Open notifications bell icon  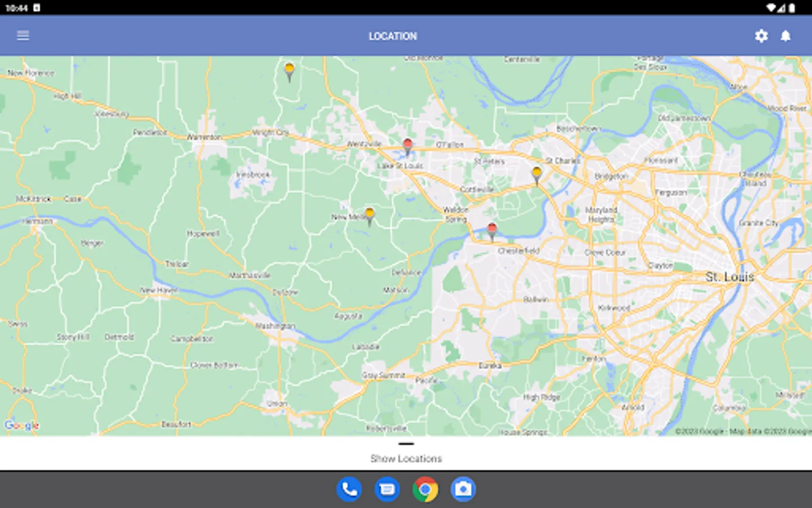click(x=785, y=36)
